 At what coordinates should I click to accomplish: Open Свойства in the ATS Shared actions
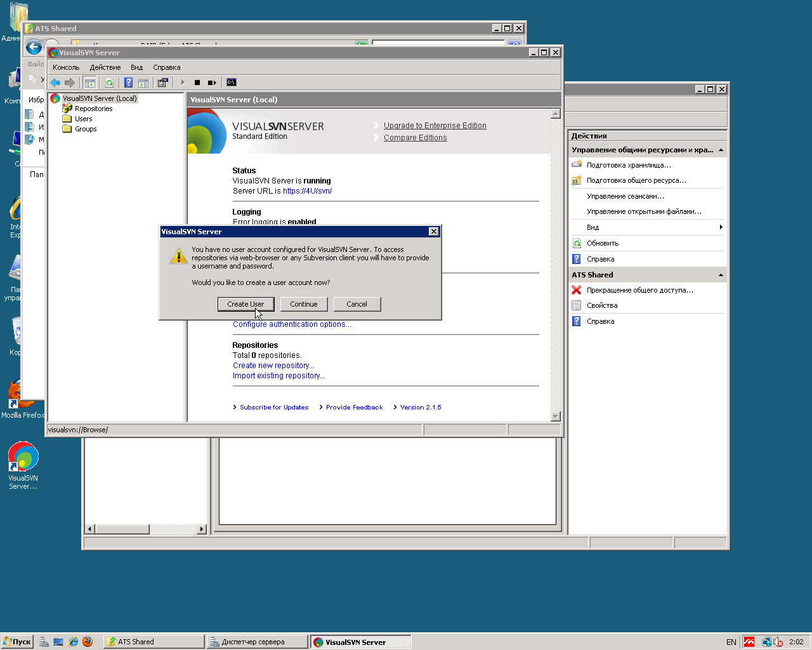tap(602, 305)
